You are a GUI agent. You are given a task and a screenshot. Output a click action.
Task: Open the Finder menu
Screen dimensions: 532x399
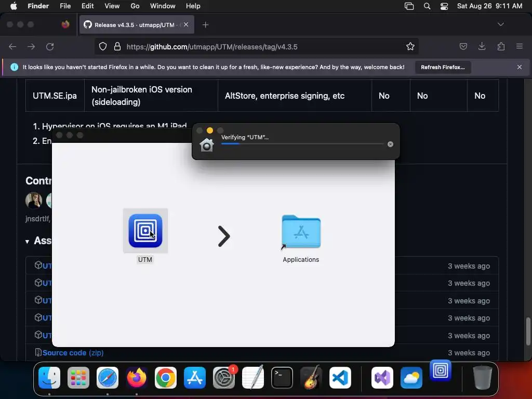38,6
